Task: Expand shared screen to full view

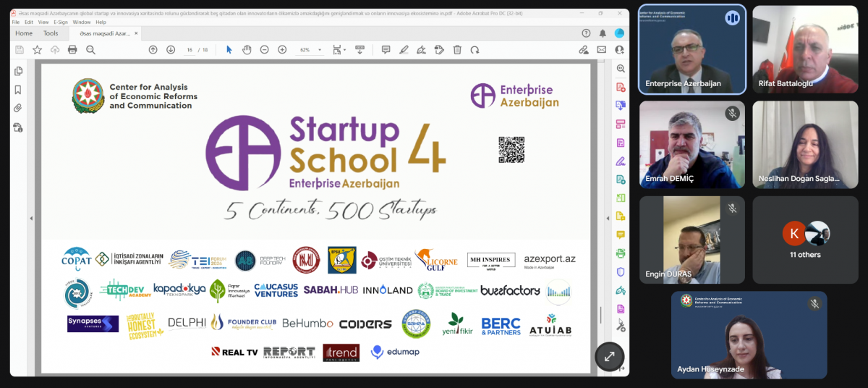Action: click(609, 356)
